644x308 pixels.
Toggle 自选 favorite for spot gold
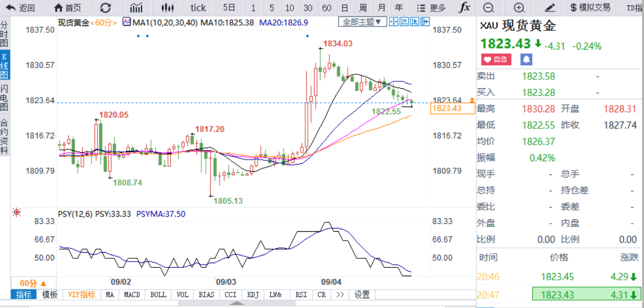click(x=496, y=60)
